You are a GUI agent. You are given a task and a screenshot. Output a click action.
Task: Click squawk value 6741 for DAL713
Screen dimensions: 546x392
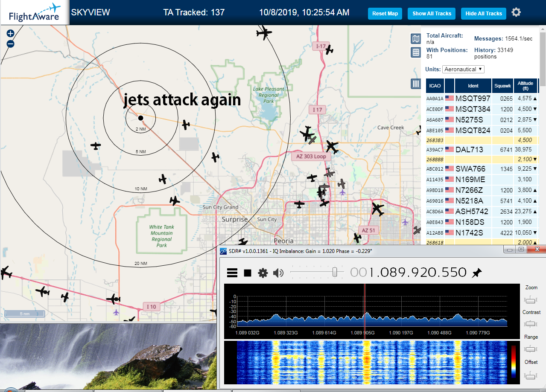pos(506,150)
